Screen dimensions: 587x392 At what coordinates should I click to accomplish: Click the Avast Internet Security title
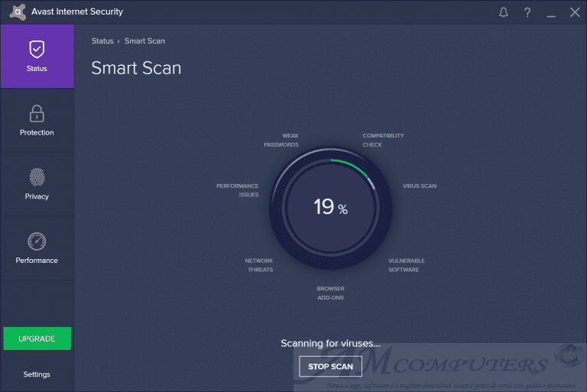tap(77, 11)
